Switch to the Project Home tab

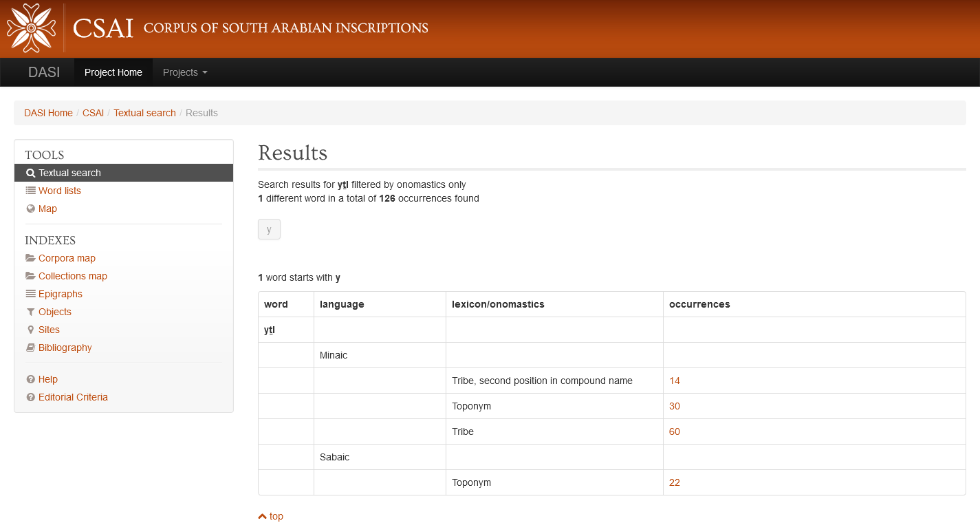pos(113,72)
